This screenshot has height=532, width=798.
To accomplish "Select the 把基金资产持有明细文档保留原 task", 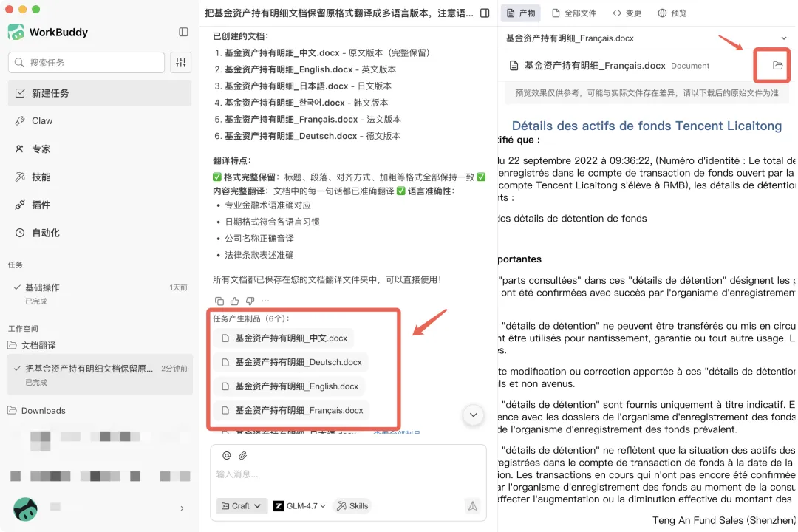I will click(x=100, y=375).
